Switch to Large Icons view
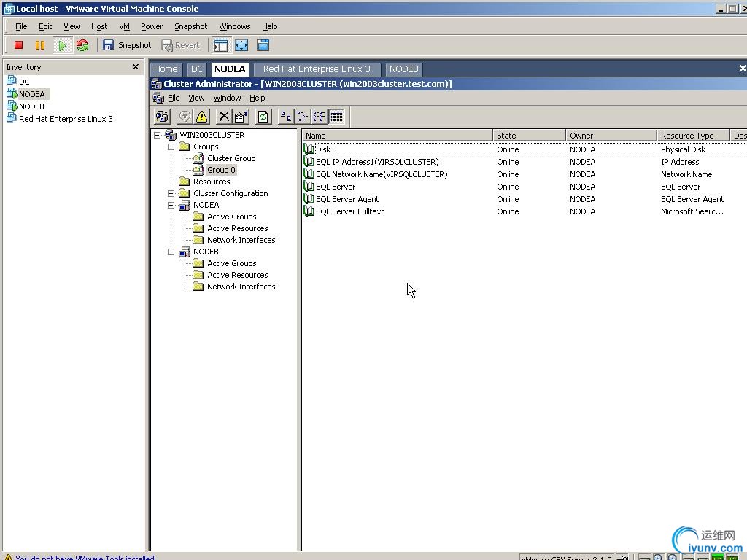The width and height of the screenshot is (747, 560). tap(285, 116)
